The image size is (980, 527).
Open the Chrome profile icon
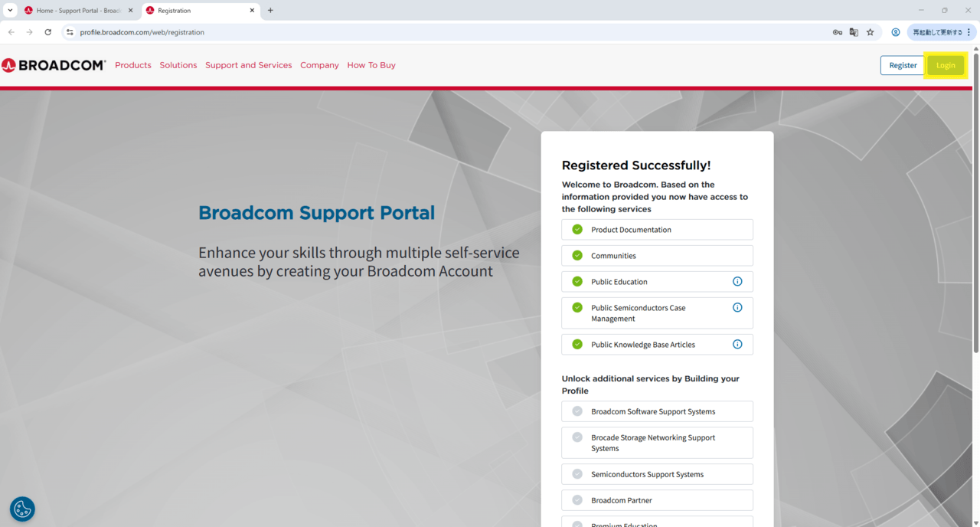click(895, 32)
